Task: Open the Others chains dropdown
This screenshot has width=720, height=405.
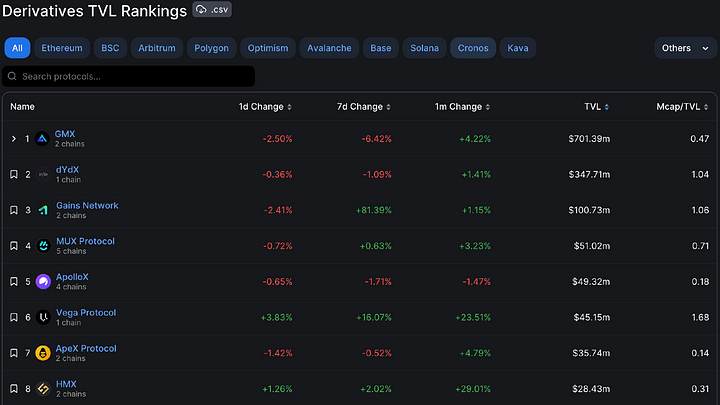Action: [685, 48]
